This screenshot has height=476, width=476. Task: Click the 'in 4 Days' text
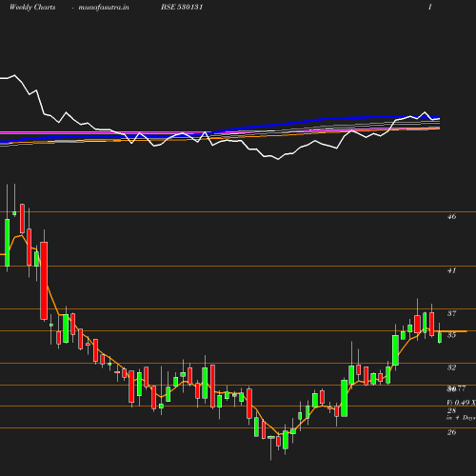click(x=462, y=418)
